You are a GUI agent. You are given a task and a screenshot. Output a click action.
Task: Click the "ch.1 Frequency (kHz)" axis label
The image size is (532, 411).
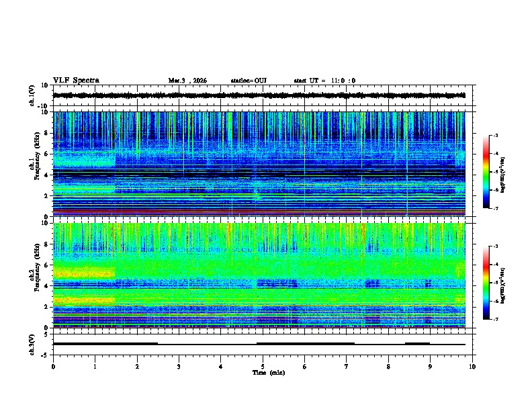pyautogui.click(x=35, y=156)
